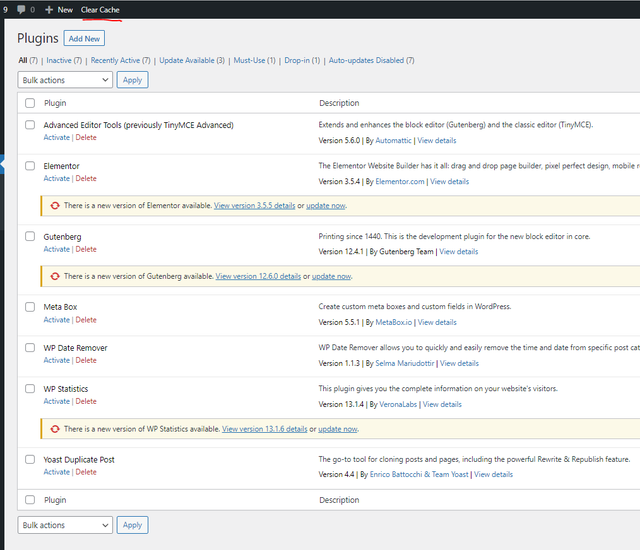Click update now for Elementor
Image resolution: width=640 pixels, height=550 pixels.
click(x=326, y=206)
